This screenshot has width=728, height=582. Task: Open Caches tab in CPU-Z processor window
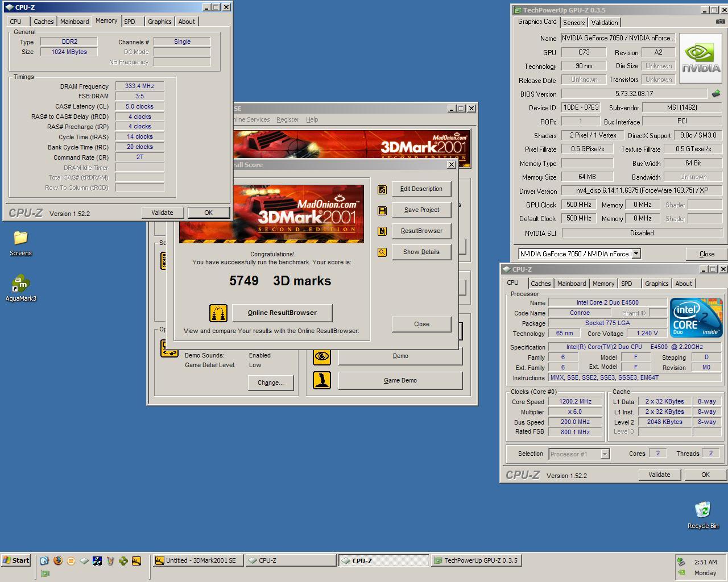point(541,284)
